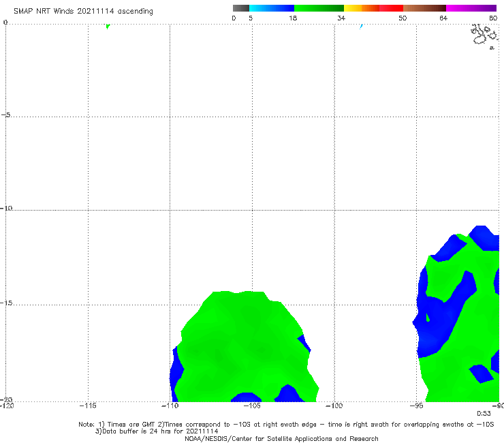504x443 pixels.
Task: Click the brown 50-64 segment of the color bar
Action: coord(424,8)
